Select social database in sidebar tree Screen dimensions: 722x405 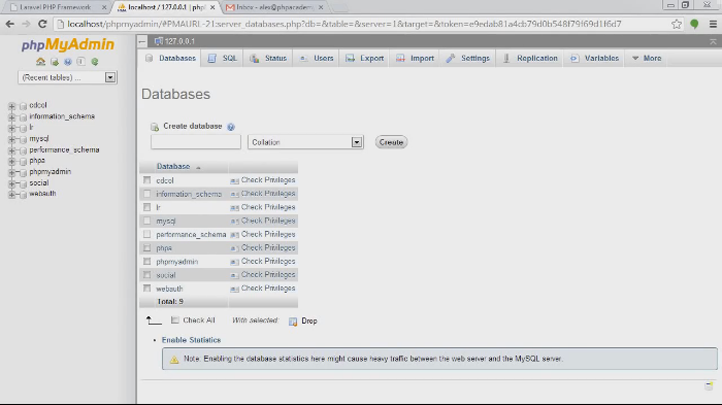click(x=39, y=183)
